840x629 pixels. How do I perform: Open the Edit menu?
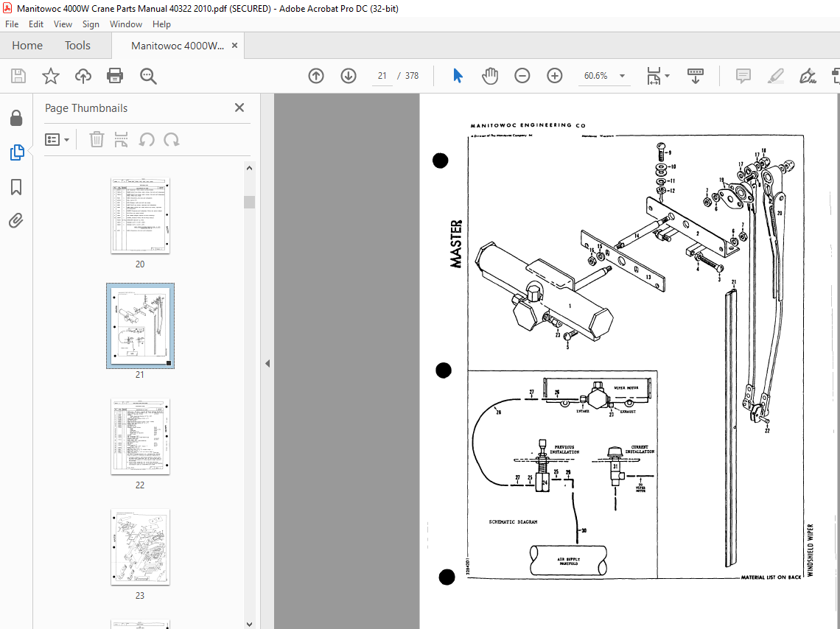pyautogui.click(x=36, y=24)
